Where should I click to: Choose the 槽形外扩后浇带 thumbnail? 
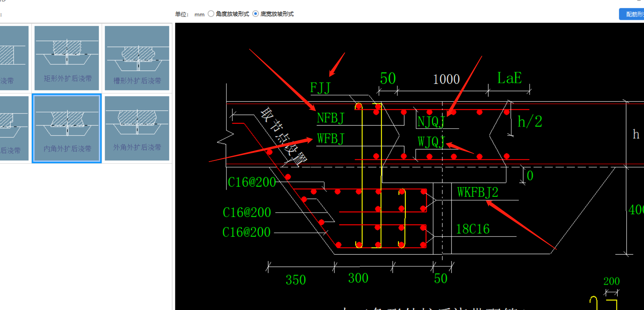137,58
